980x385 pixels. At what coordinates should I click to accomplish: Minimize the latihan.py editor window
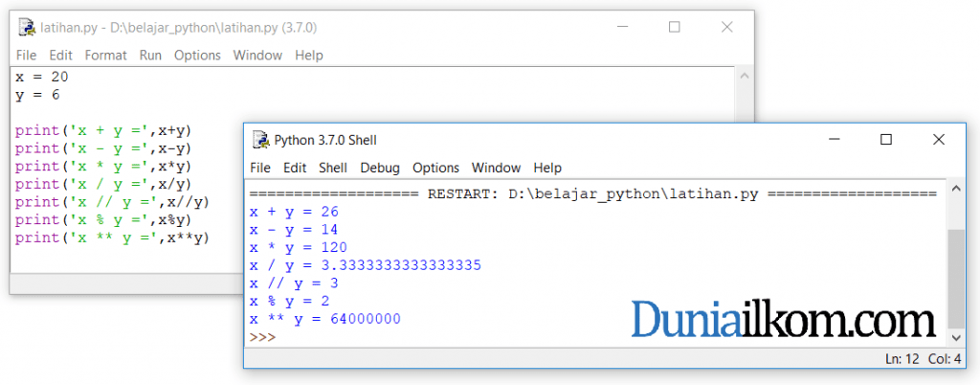pos(621,27)
